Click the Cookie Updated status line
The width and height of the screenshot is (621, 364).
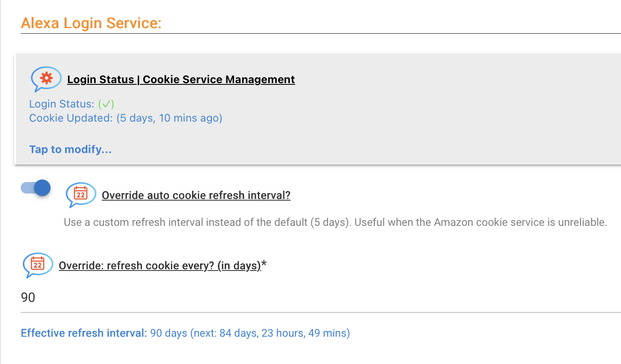[x=126, y=118]
